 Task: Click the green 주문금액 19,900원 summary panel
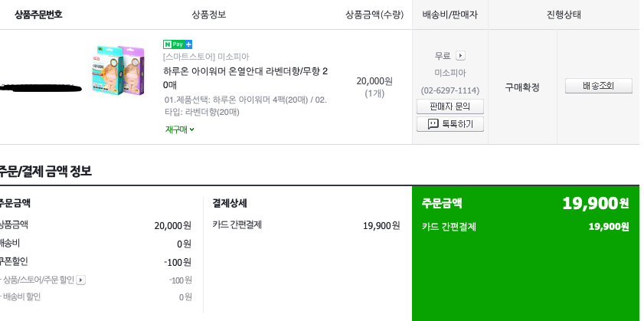[526, 253]
